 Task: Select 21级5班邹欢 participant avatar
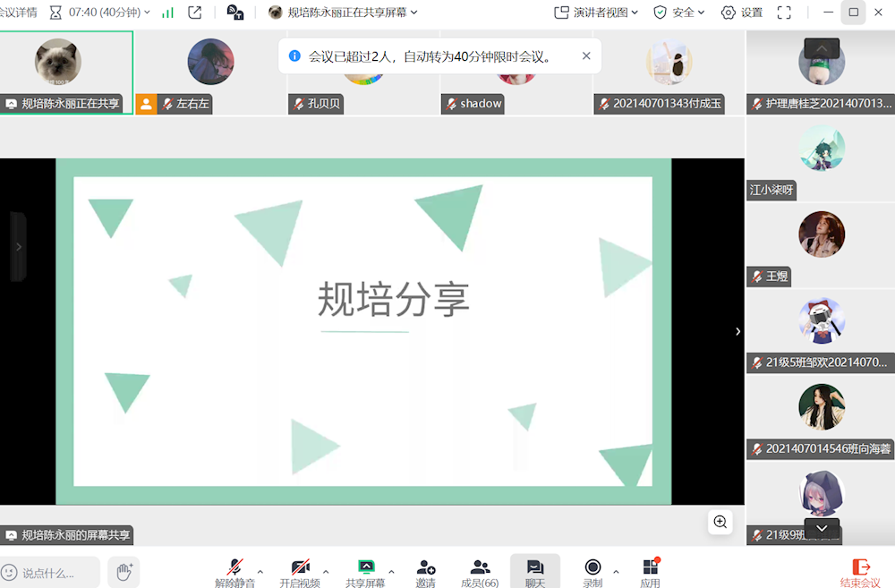point(822,320)
